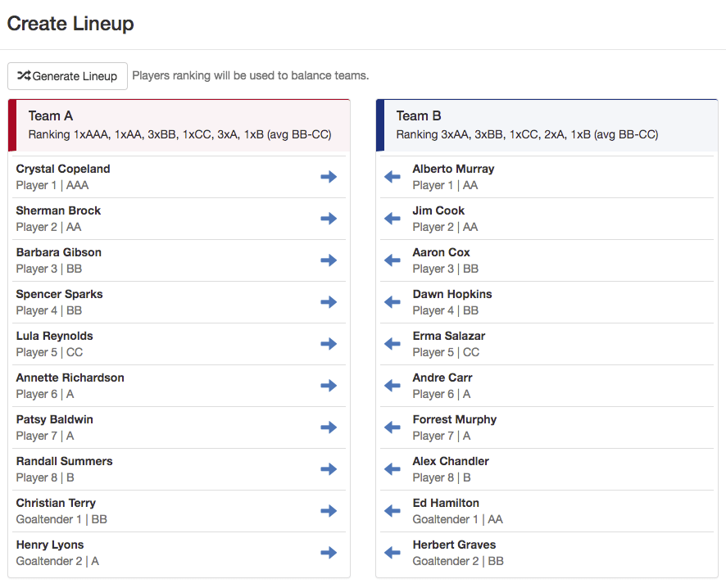Click left arrow beside Alex Chandler
This screenshot has height=588, width=726.
coord(392,469)
